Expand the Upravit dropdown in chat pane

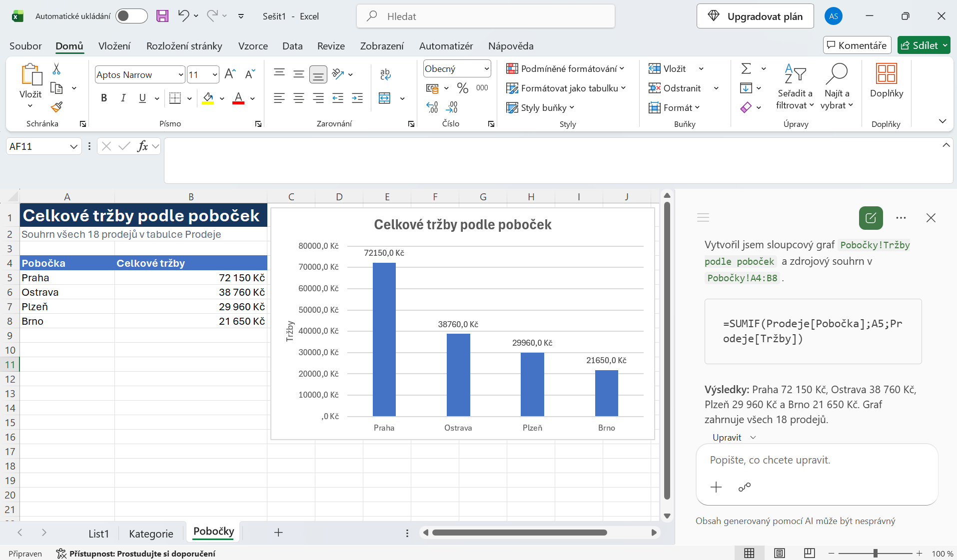734,437
